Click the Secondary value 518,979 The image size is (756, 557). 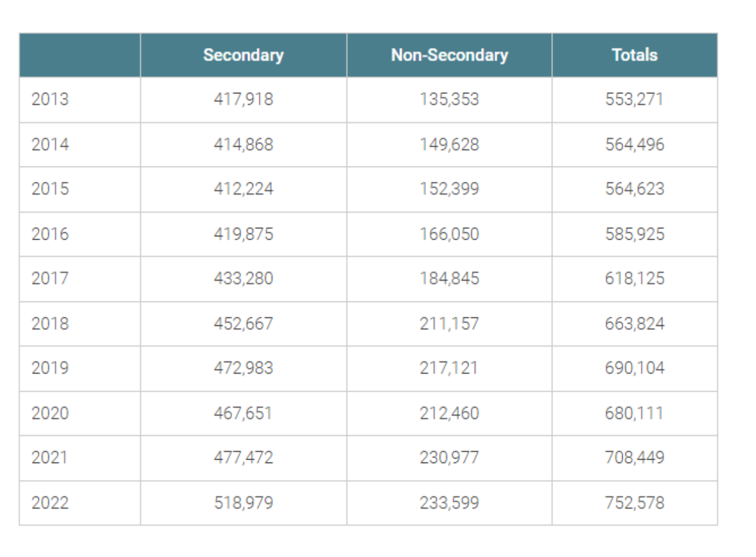[x=243, y=502]
